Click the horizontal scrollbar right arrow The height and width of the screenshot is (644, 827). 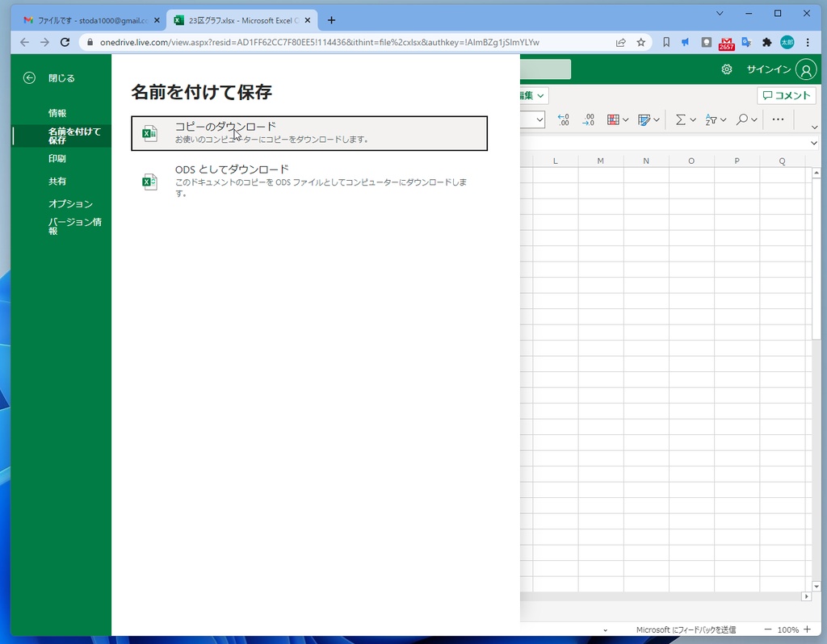806,596
